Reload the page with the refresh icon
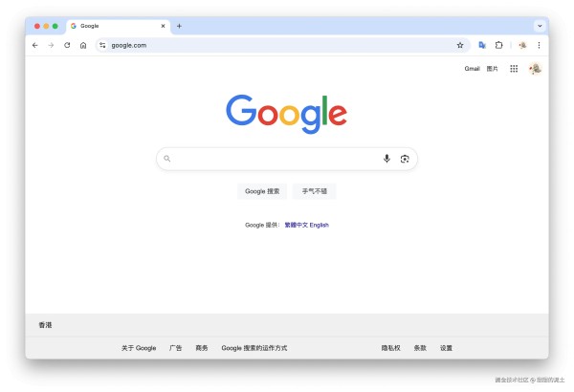This screenshot has width=574, height=392. click(67, 45)
